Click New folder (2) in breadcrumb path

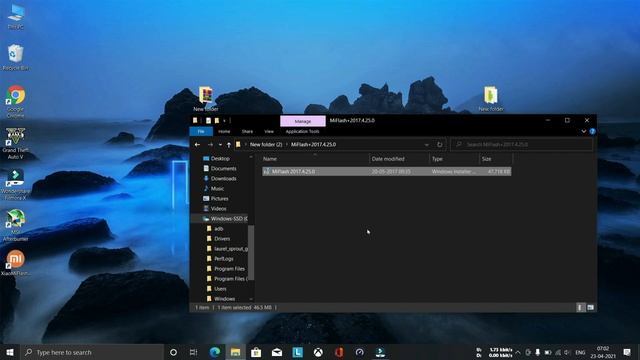coord(266,144)
